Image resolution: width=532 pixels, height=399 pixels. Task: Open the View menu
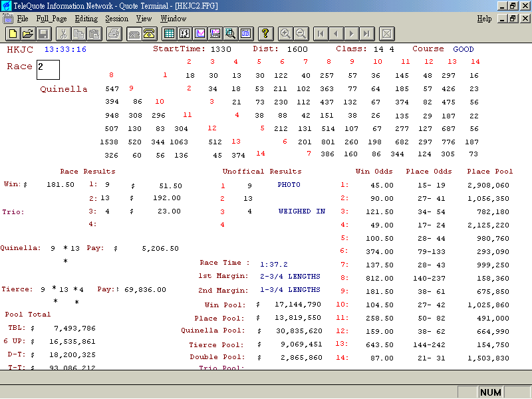(x=144, y=19)
